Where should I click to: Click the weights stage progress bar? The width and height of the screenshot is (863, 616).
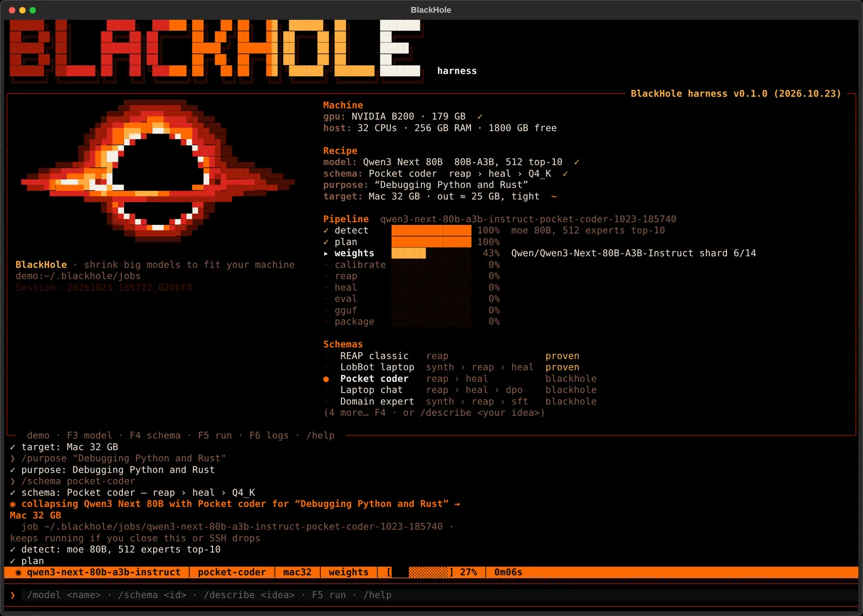pyautogui.click(x=431, y=254)
